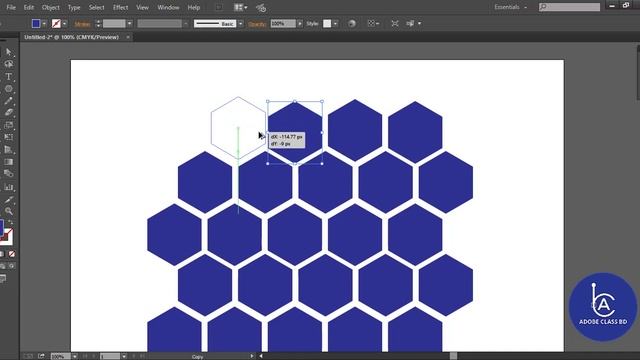Open the zoom level dropdown in status bar

pos(74,356)
